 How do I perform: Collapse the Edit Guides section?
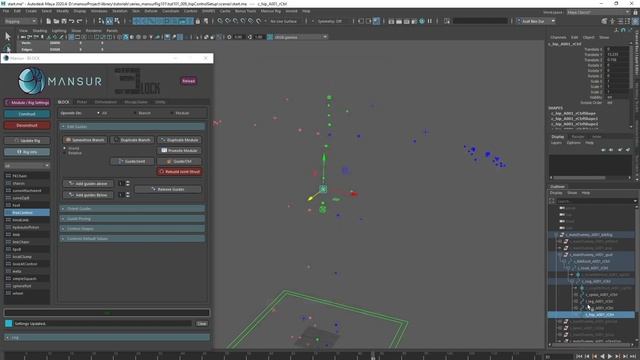[132, 127]
